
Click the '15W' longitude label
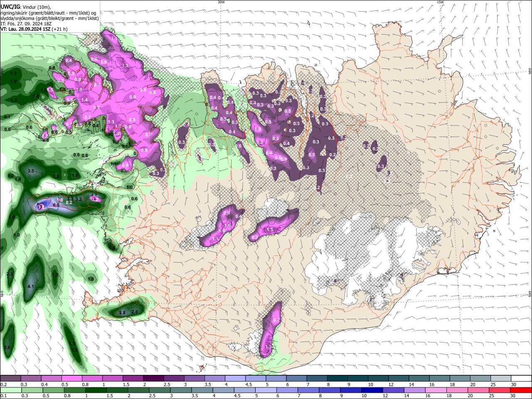[440, 2]
